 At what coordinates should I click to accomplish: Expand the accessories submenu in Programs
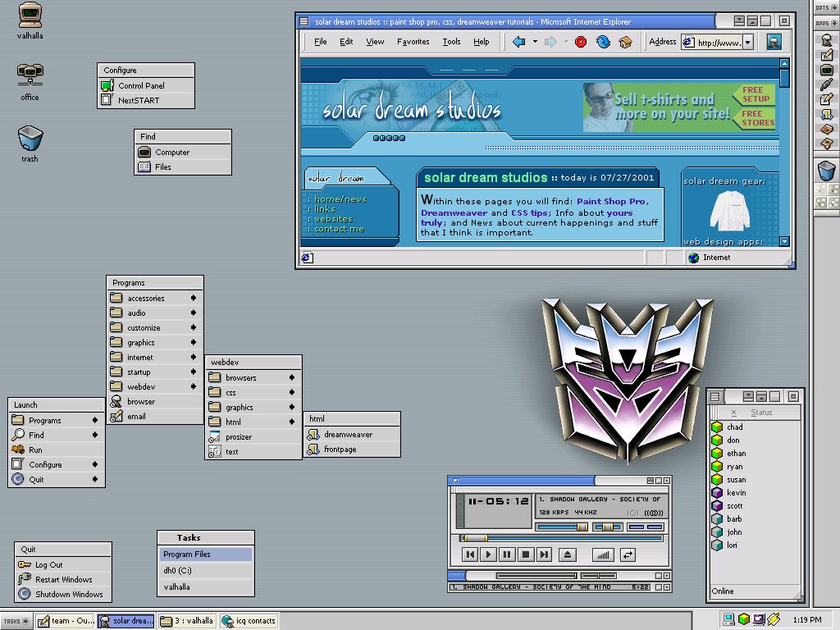155,298
